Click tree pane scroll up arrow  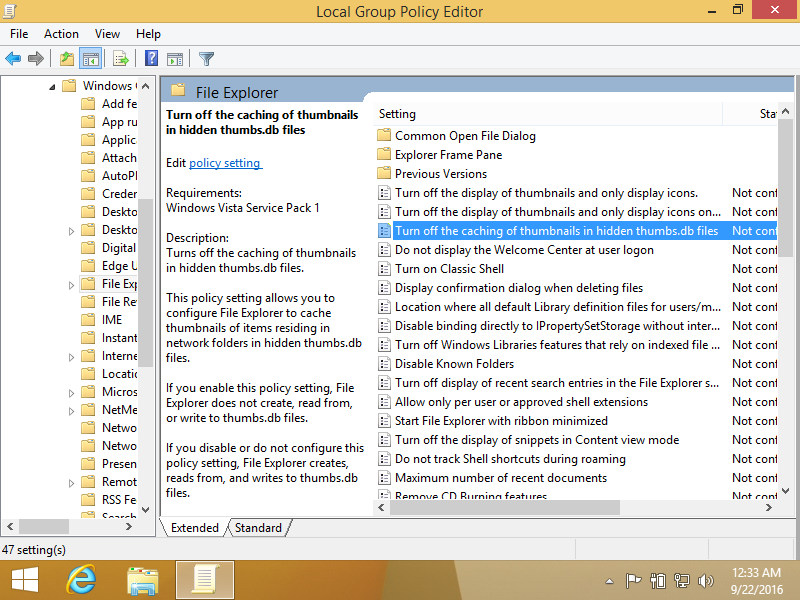(x=145, y=86)
